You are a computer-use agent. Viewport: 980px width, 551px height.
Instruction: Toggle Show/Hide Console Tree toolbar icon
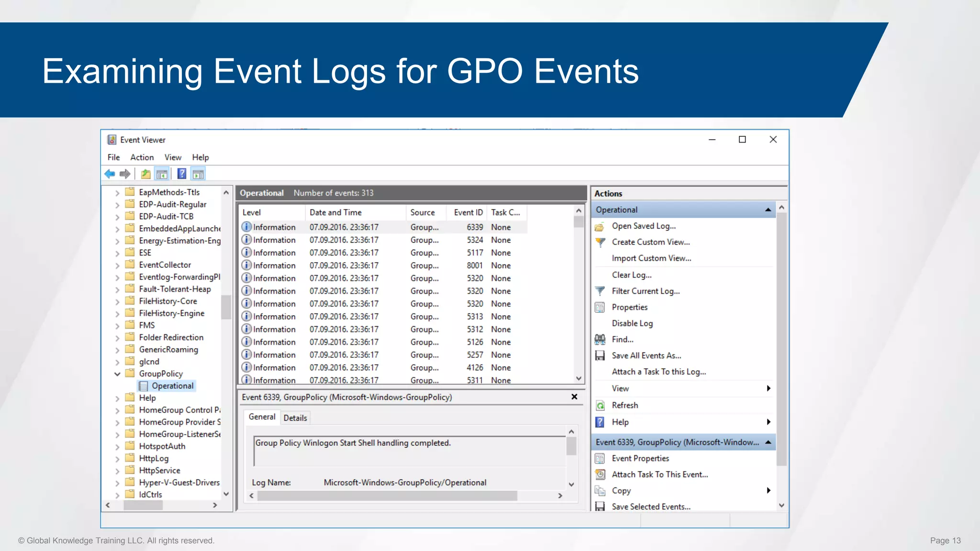[x=162, y=174]
